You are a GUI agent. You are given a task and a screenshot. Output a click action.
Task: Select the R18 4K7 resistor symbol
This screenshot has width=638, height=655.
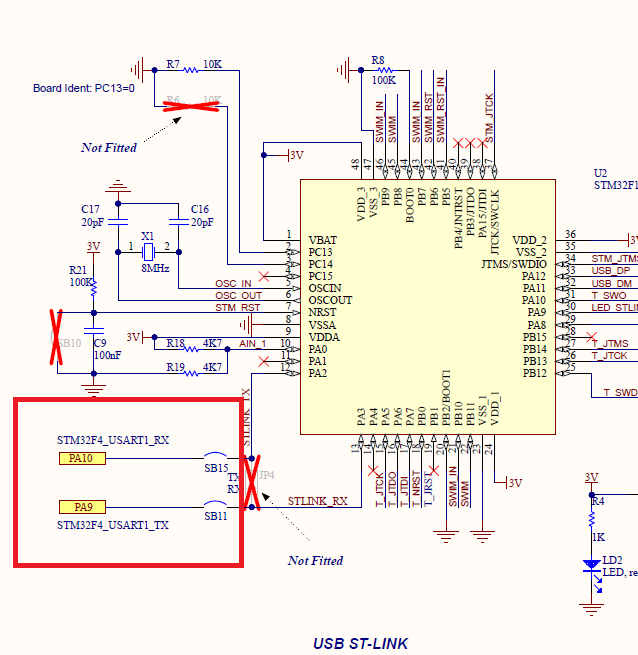click(191, 349)
